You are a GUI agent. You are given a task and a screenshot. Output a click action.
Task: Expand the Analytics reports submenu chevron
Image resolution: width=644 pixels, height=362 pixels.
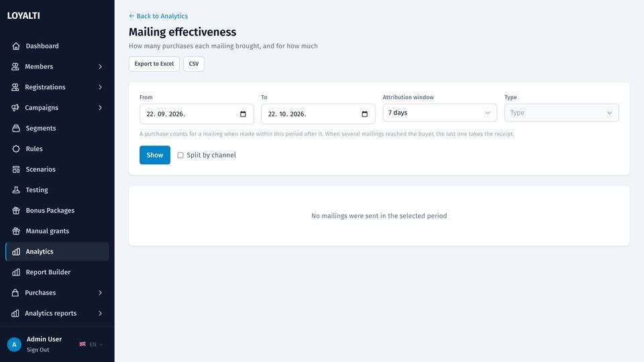point(100,313)
